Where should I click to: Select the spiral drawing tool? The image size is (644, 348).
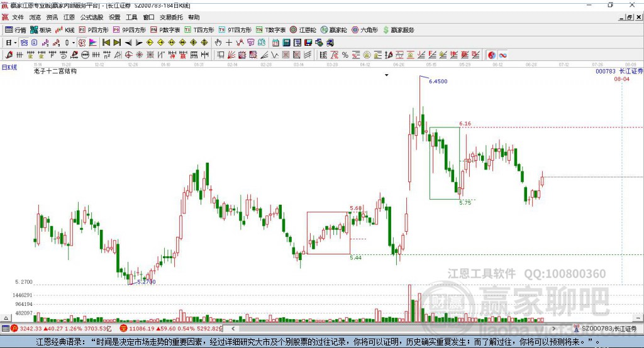click(64, 55)
